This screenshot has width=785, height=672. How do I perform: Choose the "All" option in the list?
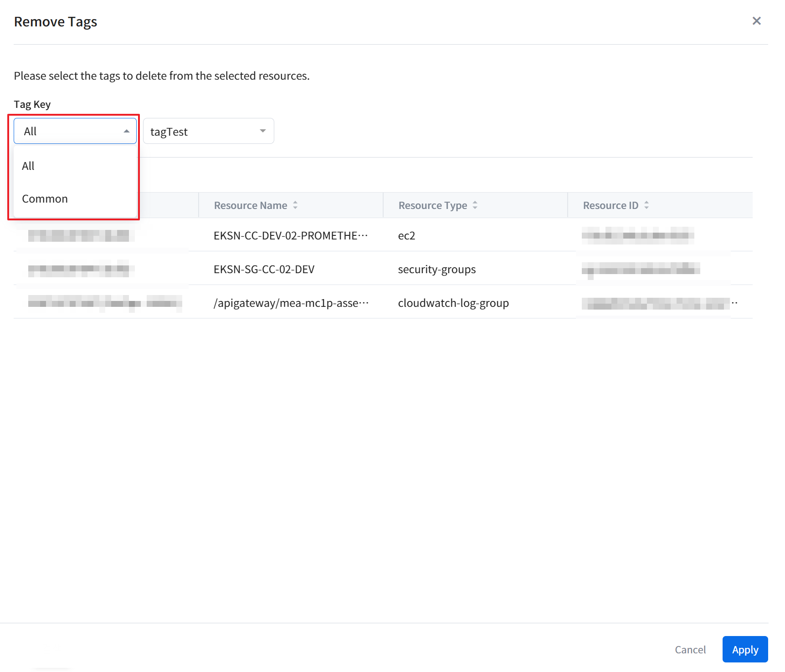28,166
